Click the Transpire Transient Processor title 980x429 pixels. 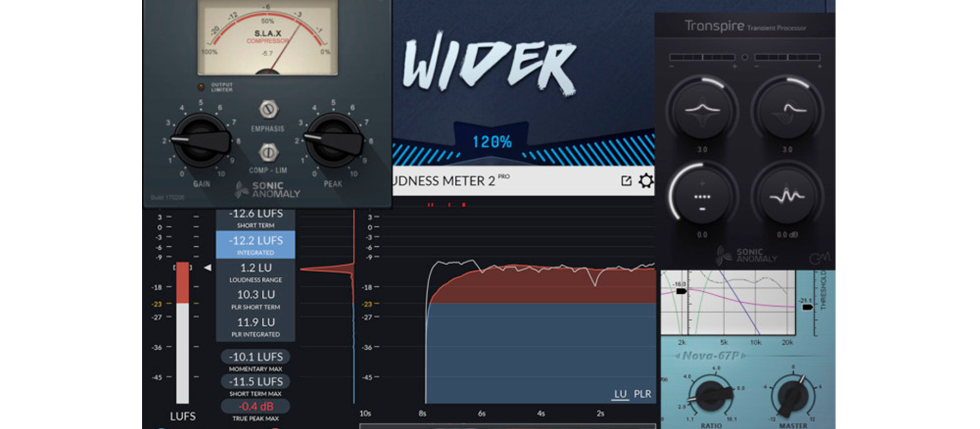(x=745, y=26)
